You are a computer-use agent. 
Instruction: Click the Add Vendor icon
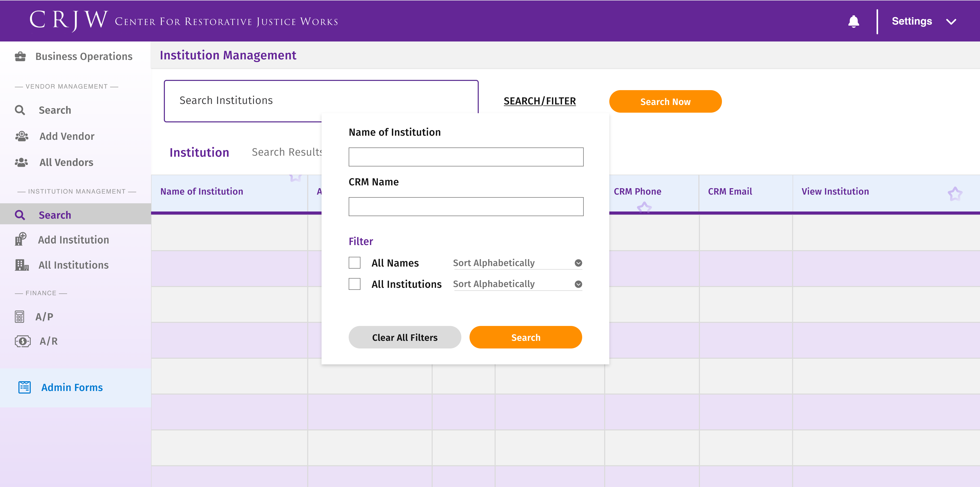tap(22, 136)
